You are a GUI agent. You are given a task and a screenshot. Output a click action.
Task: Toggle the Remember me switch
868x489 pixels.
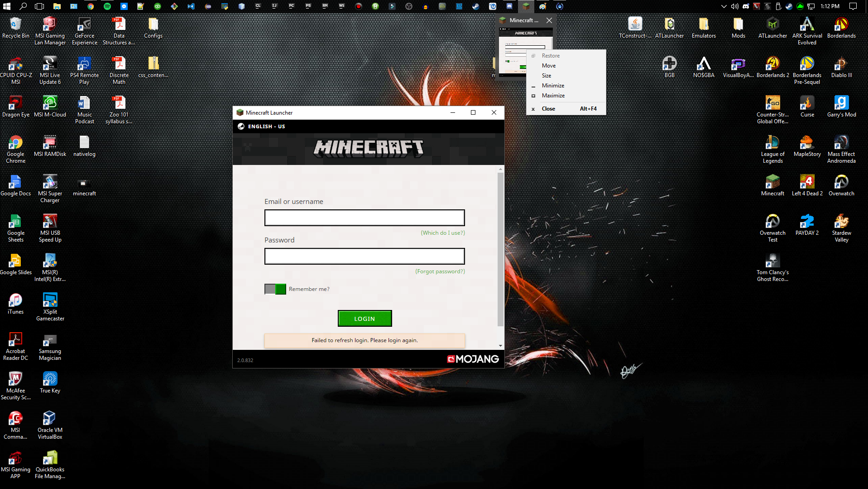(275, 289)
